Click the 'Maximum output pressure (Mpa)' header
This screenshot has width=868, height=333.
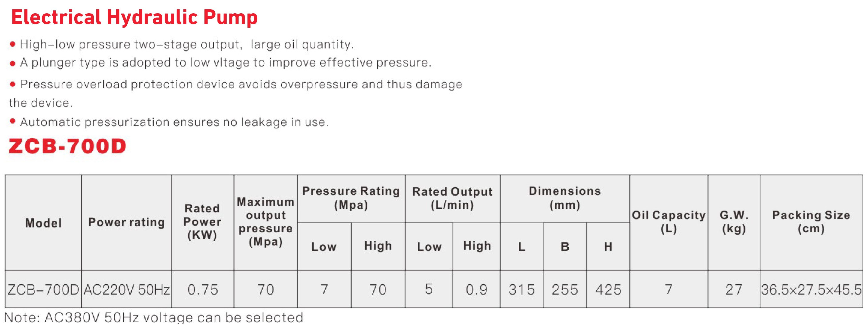(x=265, y=222)
